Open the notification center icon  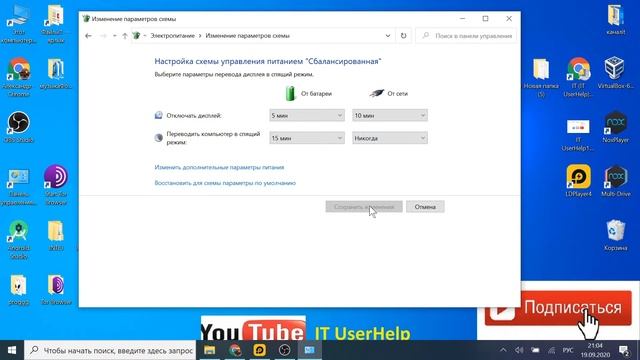[x=624, y=350]
